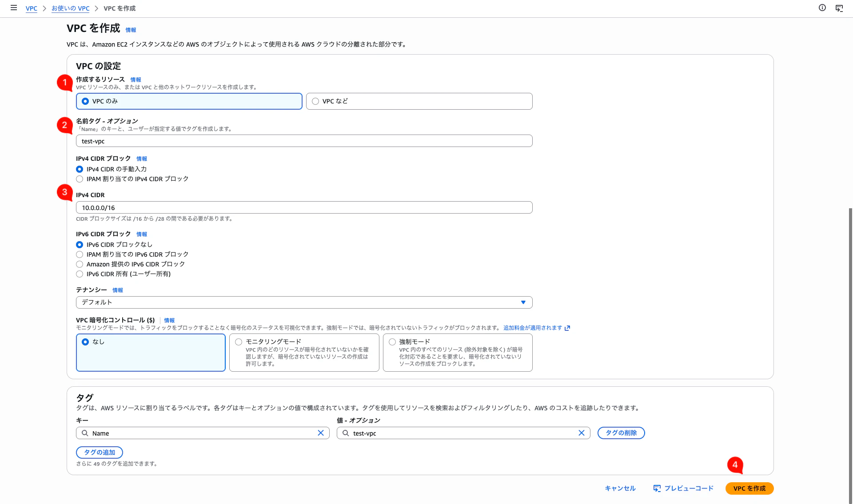Click the code icon next to プレビューコード
This screenshot has height=504, width=853.
pyautogui.click(x=656, y=488)
